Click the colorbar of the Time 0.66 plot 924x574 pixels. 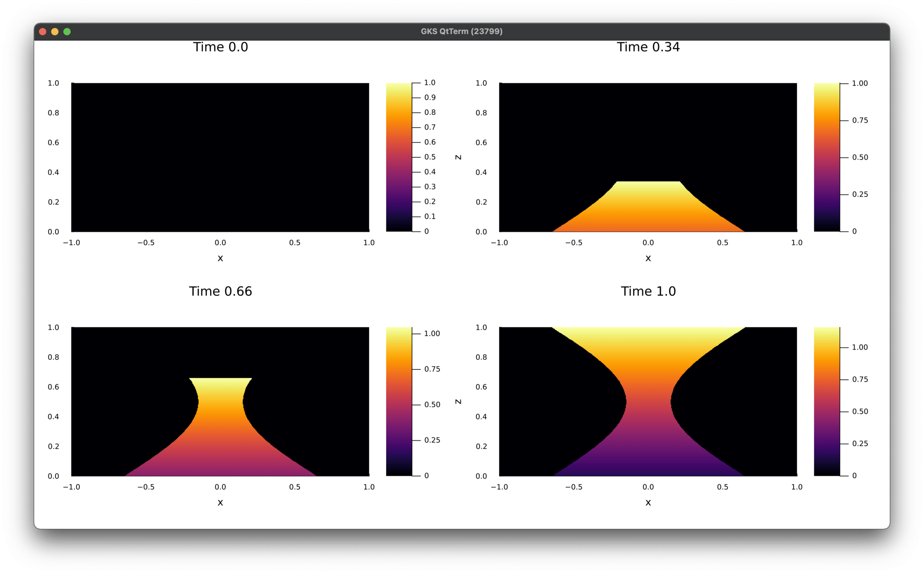pos(399,401)
